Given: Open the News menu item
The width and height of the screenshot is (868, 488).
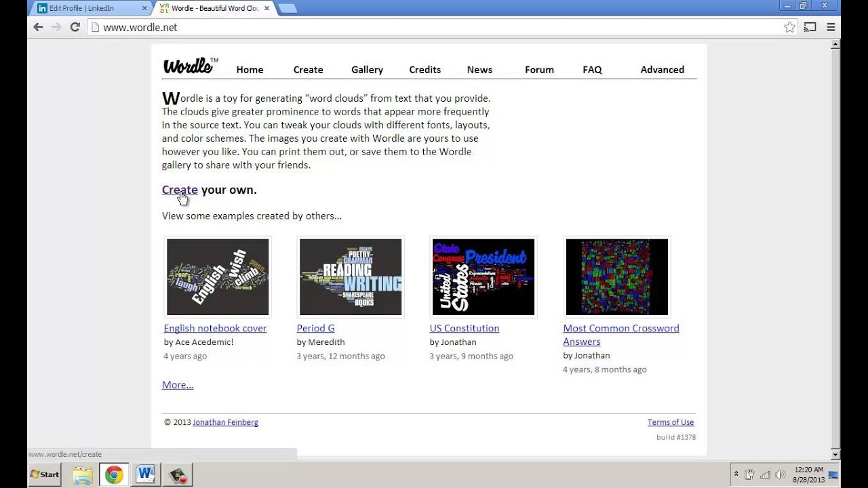Looking at the screenshot, I should 479,70.
